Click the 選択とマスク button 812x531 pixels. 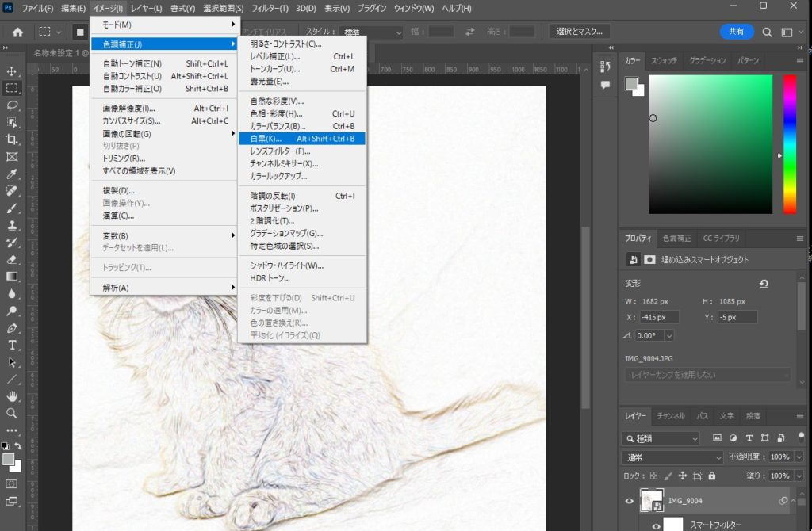[x=580, y=32]
